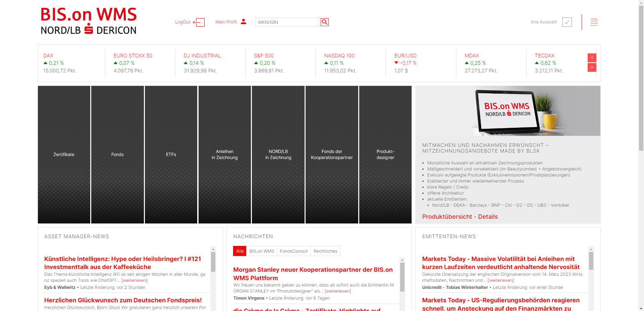Image resolution: width=644 pixels, height=311 pixels.
Task: Click the Ihre Auswahl label
Action: click(544, 22)
